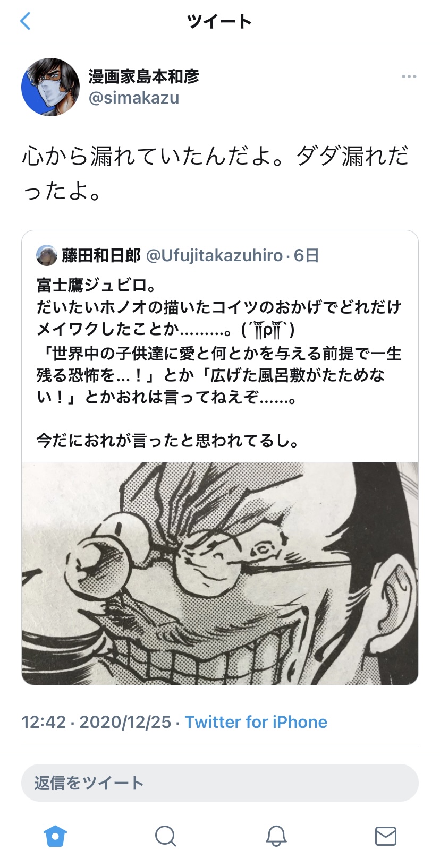This screenshot has height=868, width=440.
Task: Tap the quoted tweet's 6日 date
Action: click(x=306, y=256)
